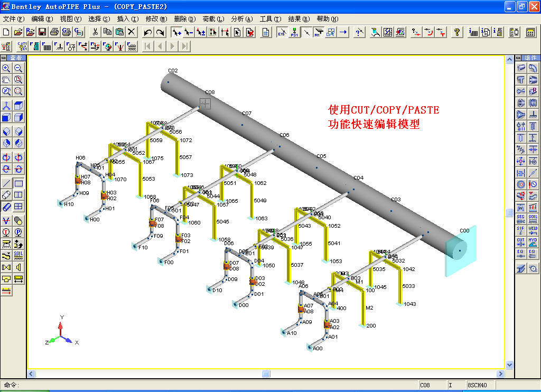The height and width of the screenshot is (392, 541).
Task: Undo the last action with the curved arrow
Action: click(148, 32)
